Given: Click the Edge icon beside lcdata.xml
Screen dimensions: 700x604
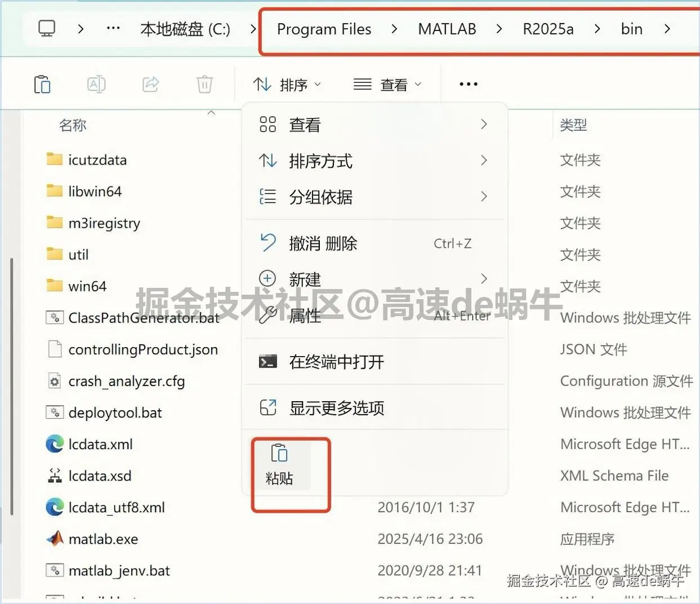Looking at the screenshot, I should point(54,444).
